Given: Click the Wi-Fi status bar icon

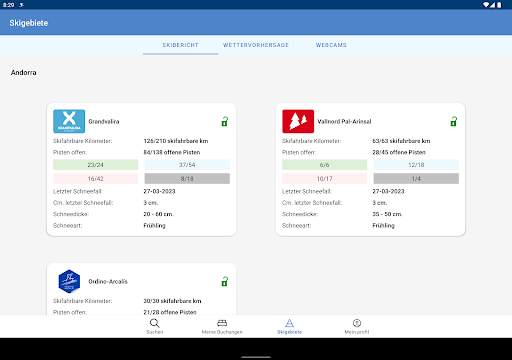Looking at the screenshot, I should [486, 5].
